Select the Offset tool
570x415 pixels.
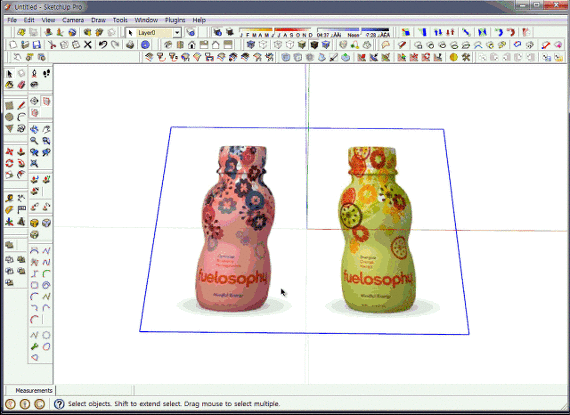(21, 174)
